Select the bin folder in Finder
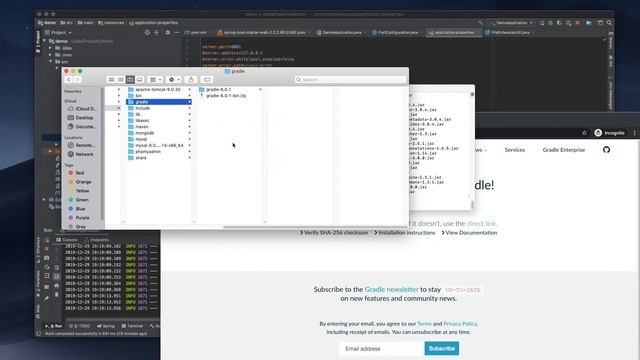The height and width of the screenshot is (360, 640). tap(159, 96)
